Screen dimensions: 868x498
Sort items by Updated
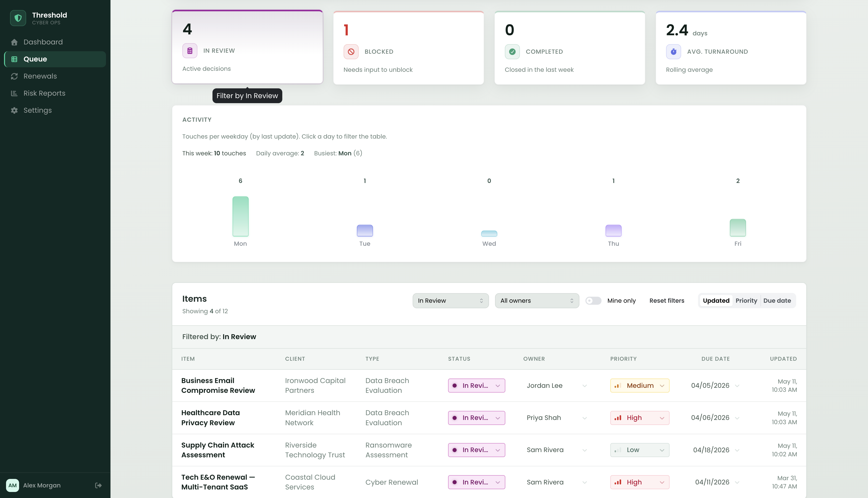click(x=716, y=301)
